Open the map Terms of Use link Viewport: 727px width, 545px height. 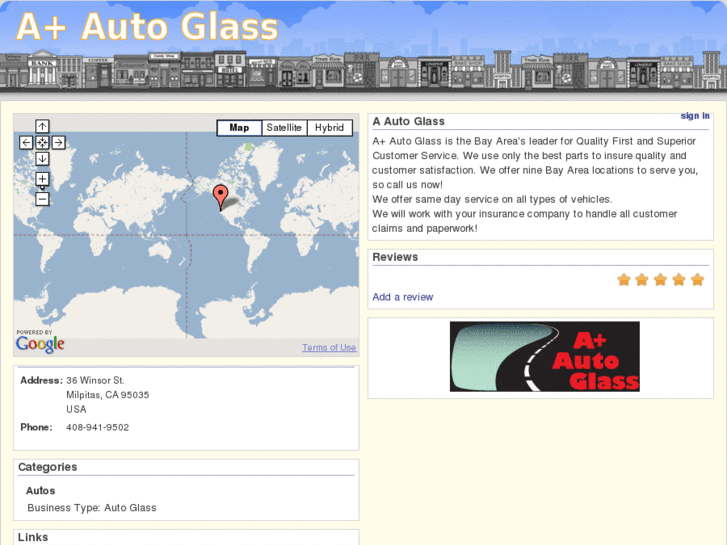[329, 347]
